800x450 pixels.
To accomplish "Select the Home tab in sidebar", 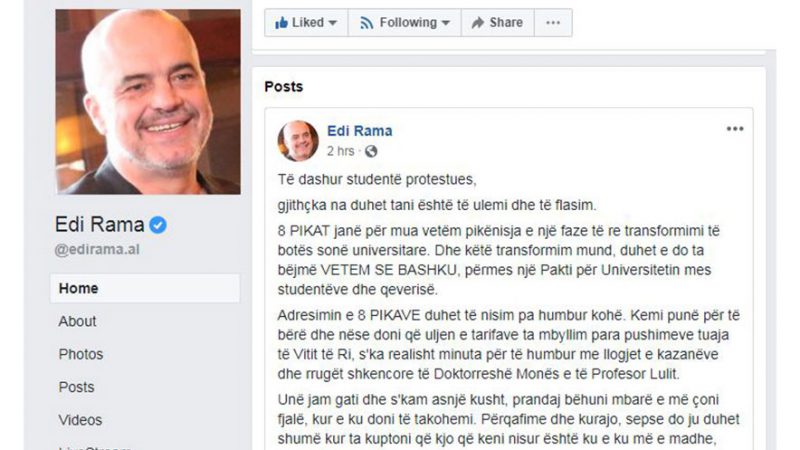I will (x=145, y=288).
